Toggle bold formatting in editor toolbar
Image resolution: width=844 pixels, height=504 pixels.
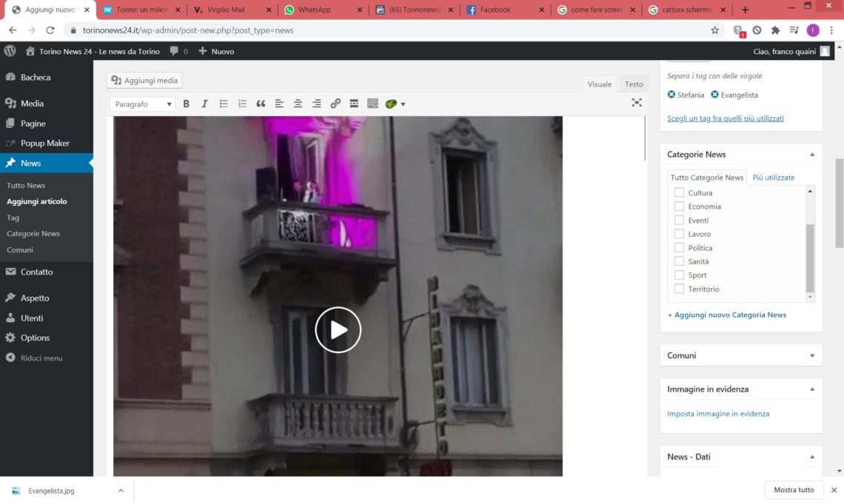[187, 104]
